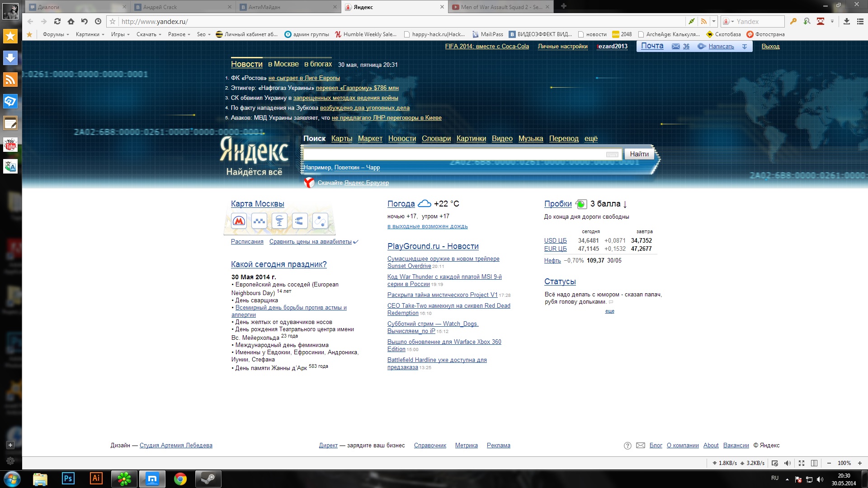Viewport: 868px width, 488px height.
Task: Open the Maxthon main menu icon
Action: point(860,21)
